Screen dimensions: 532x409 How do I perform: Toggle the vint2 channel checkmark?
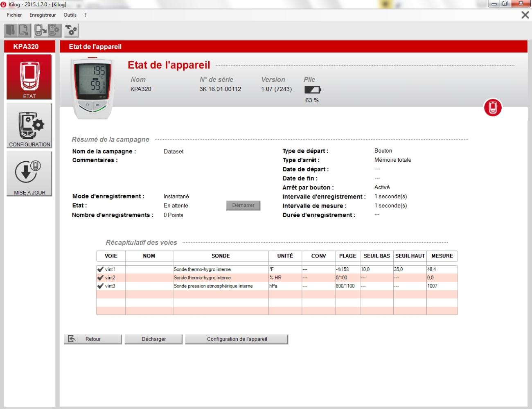click(x=100, y=278)
